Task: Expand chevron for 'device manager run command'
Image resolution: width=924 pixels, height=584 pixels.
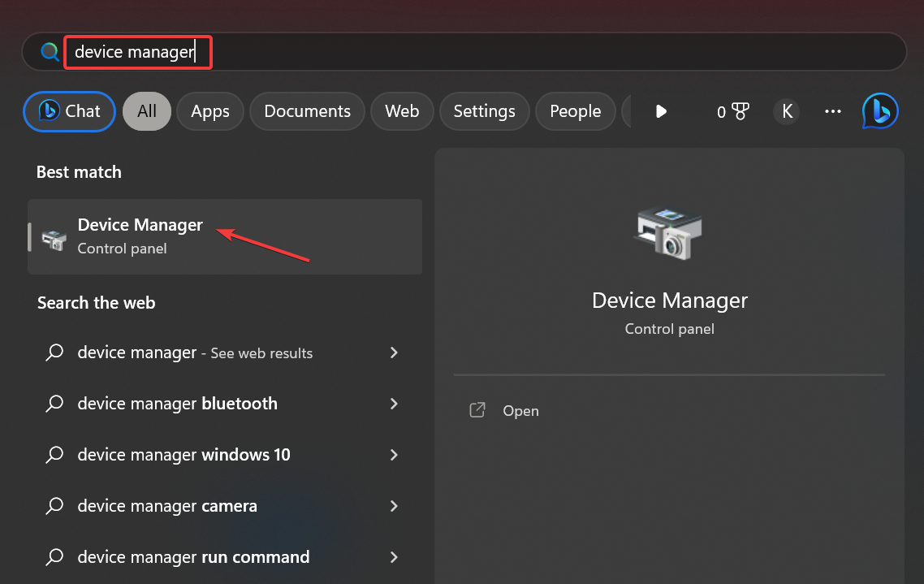Action: click(395, 557)
